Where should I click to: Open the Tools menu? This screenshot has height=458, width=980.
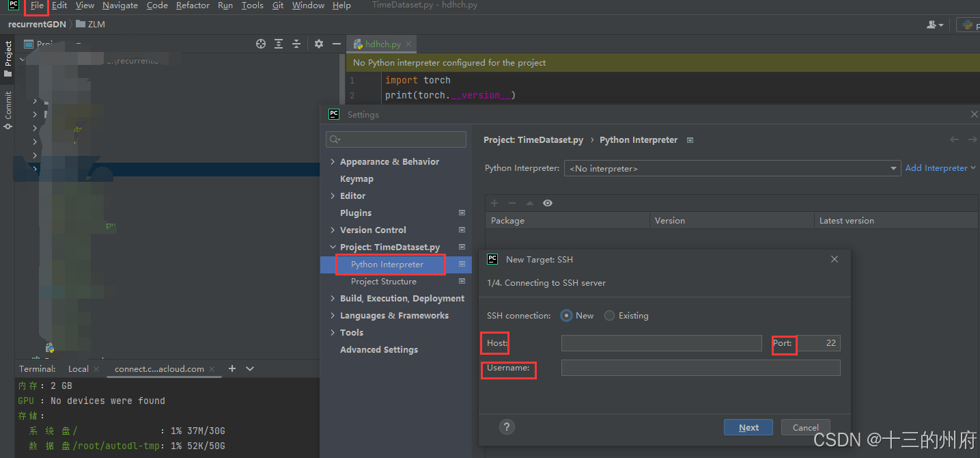(252, 5)
